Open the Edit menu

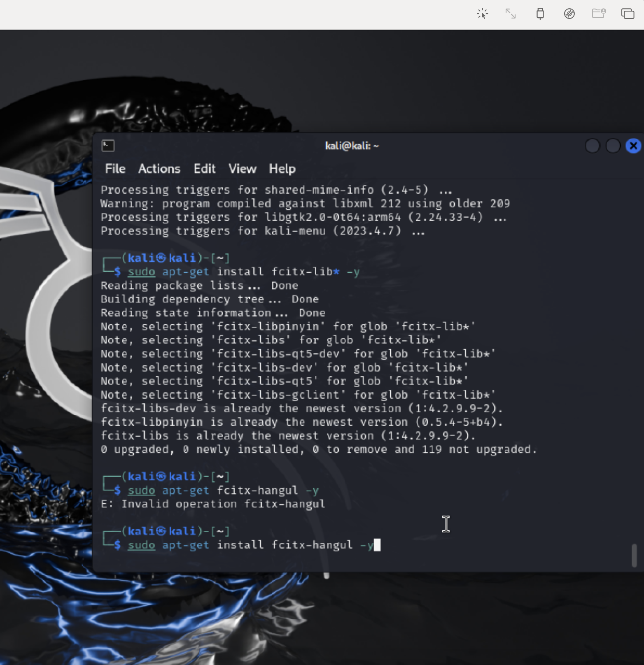point(205,169)
